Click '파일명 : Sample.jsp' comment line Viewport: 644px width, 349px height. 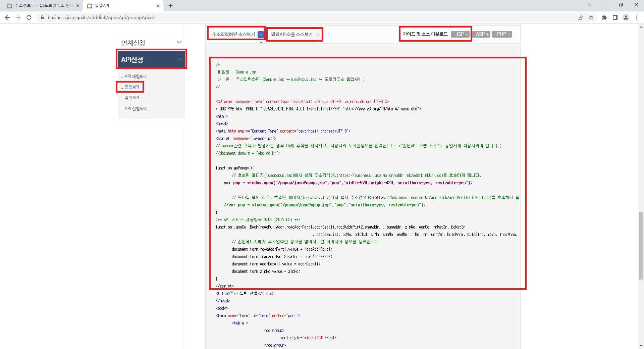tap(237, 72)
